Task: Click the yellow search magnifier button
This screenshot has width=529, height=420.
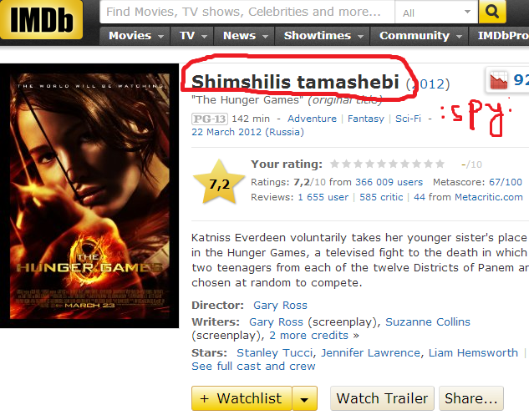Action: coord(492,12)
